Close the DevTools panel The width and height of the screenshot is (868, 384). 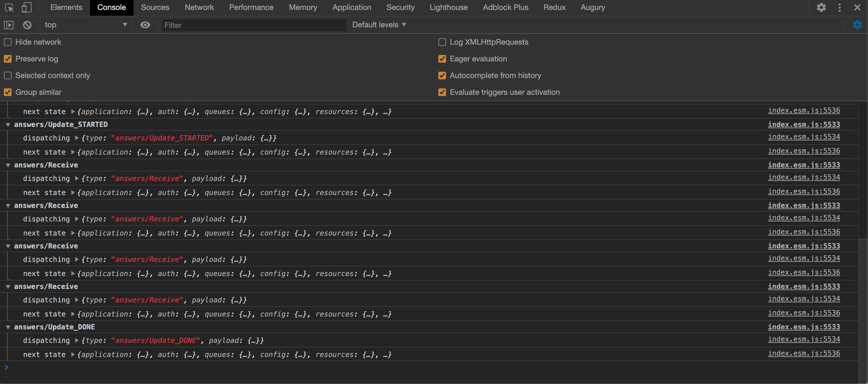857,7
